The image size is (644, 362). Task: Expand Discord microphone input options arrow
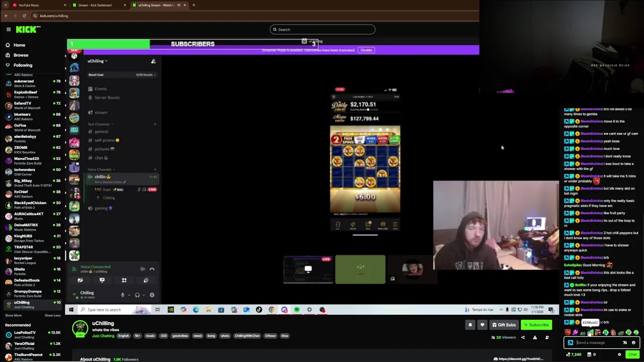(x=129, y=295)
